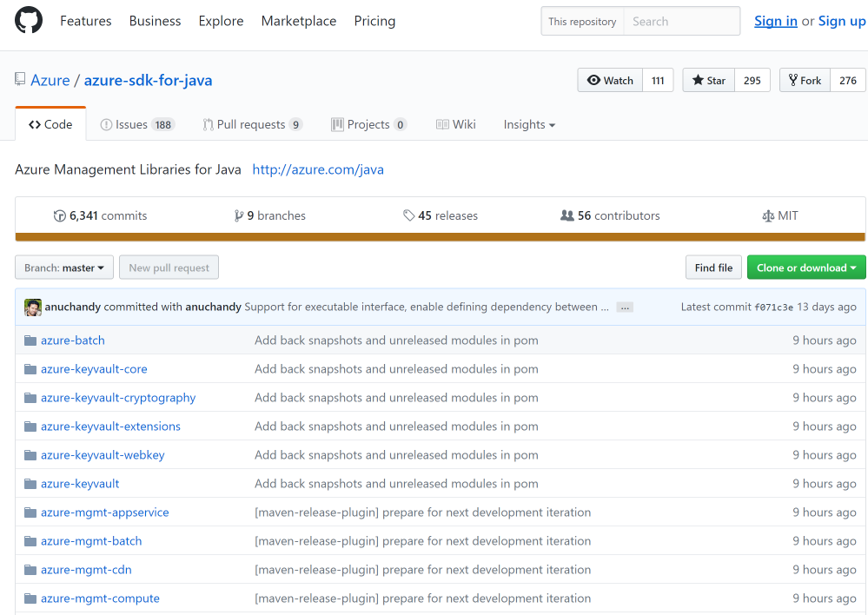
Task: Click the fork icon on the Fork button
Action: pyautogui.click(x=795, y=80)
